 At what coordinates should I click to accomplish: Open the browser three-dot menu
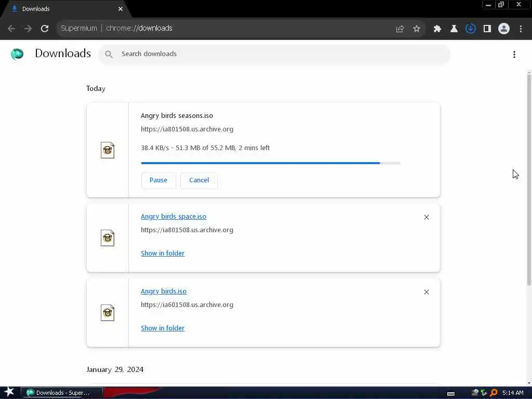point(521,29)
